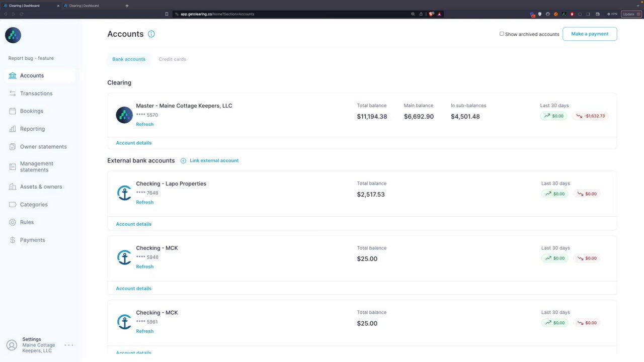Refresh the Checking - Lapo Properties account

[144, 202]
